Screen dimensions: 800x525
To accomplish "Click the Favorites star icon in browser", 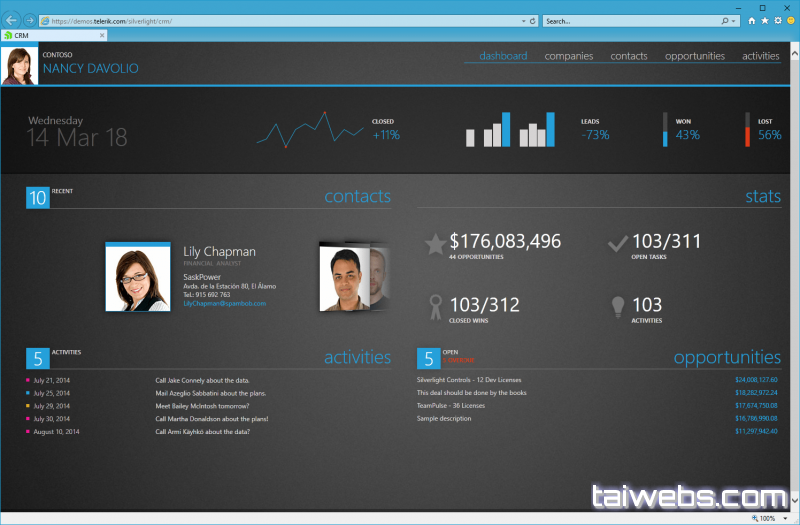I will click(764, 20).
